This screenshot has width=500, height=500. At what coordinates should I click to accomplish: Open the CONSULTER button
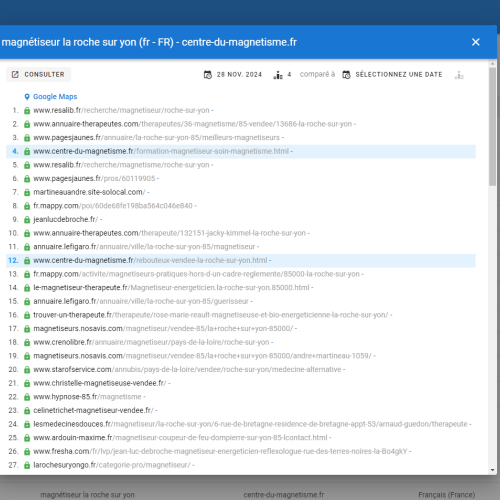point(38,74)
